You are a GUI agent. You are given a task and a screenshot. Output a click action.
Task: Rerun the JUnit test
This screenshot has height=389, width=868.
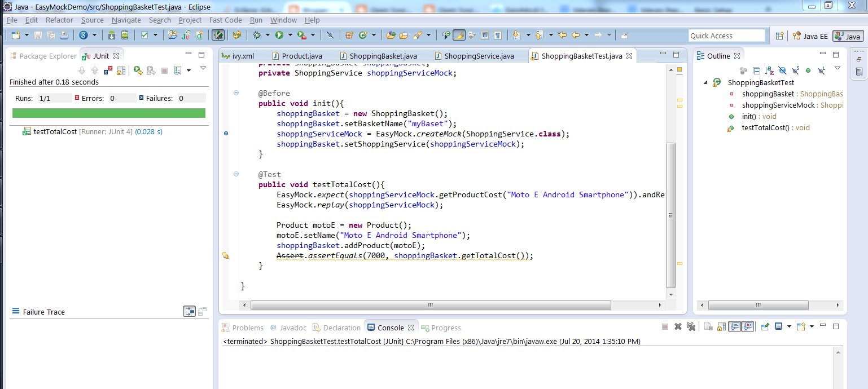[x=138, y=70]
